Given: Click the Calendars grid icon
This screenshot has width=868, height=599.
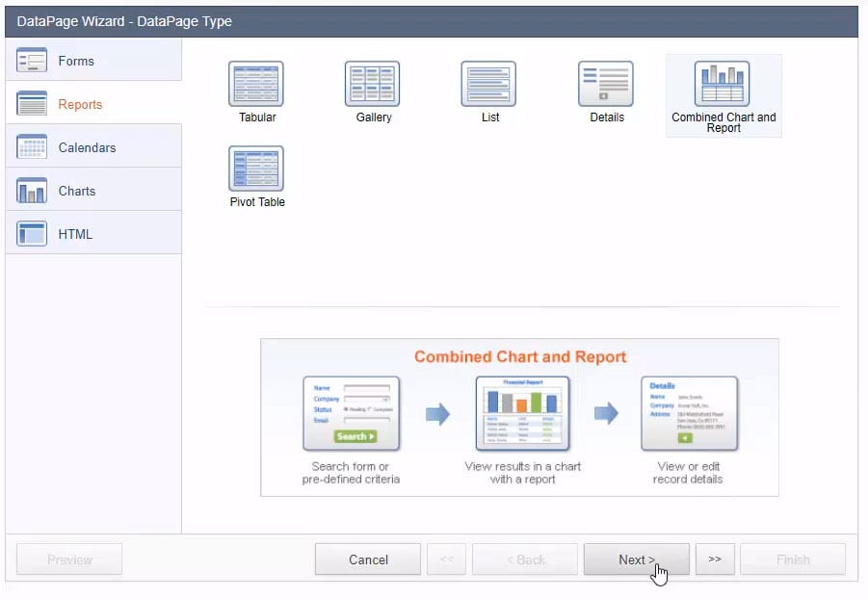Looking at the screenshot, I should pos(32,147).
